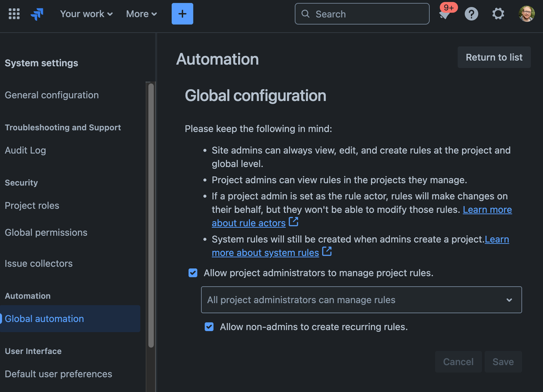Open the user profile avatar
Image resolution: width=543 pixels, height=392 pixels.
[x=526, y=14]
